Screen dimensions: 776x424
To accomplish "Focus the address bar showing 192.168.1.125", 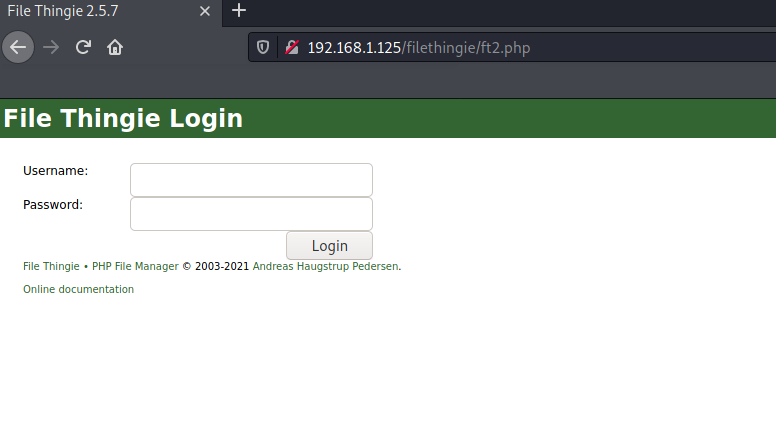I will point(500,47).
